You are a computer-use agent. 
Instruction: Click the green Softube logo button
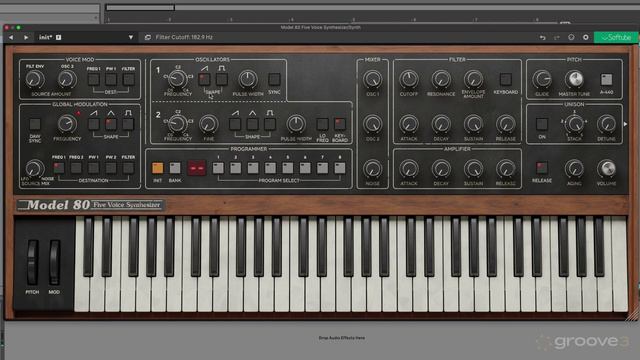[x=616, y=37]
